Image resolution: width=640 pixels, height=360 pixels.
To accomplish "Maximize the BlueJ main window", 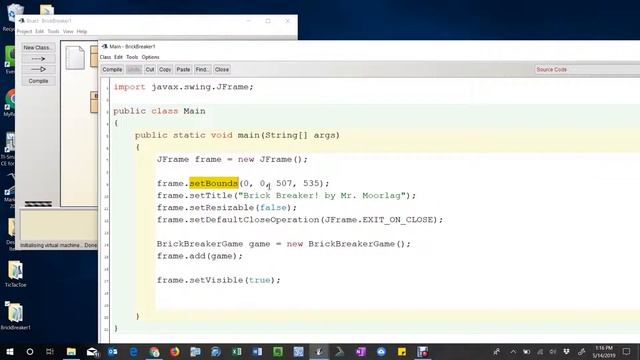I will [x=268, y=21].
